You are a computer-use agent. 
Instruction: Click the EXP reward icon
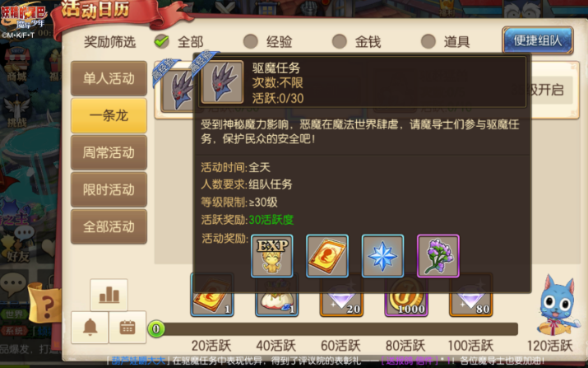272,256
